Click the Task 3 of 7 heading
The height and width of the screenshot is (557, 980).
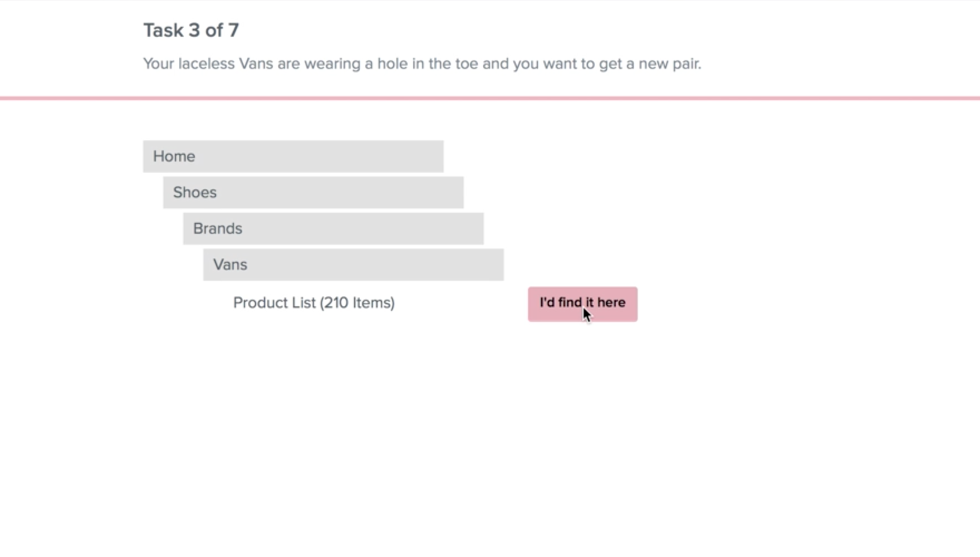(191, 30)
